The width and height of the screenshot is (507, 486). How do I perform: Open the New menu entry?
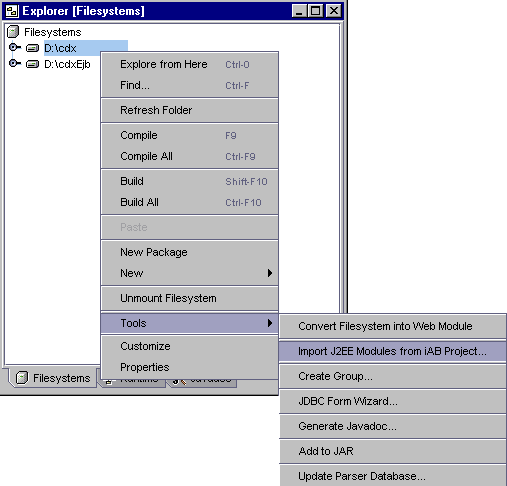[x=190, y=273]
